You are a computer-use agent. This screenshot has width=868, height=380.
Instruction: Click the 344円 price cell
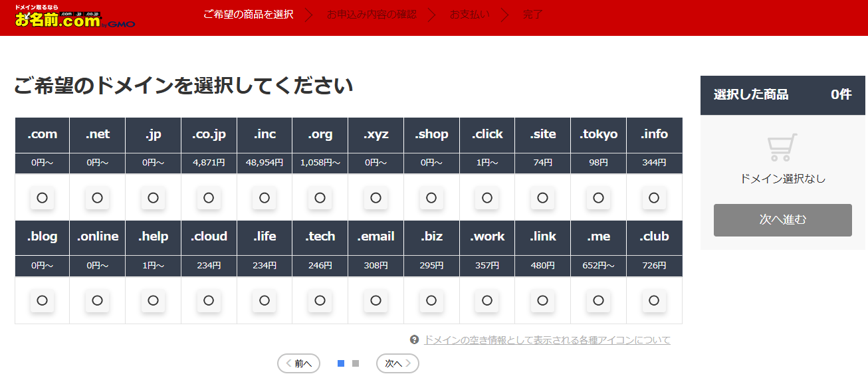654,163
